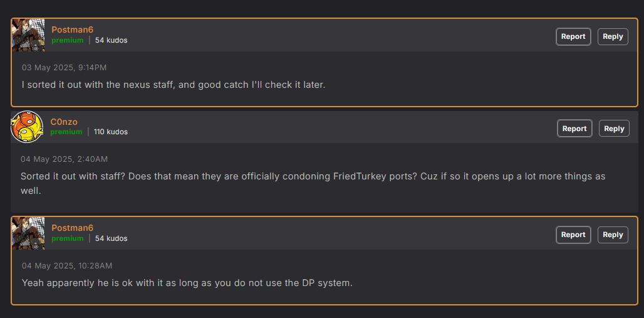Report the comment mentioning the DP system
Viewport: 644px width, 318px height.
pos(573,235)
